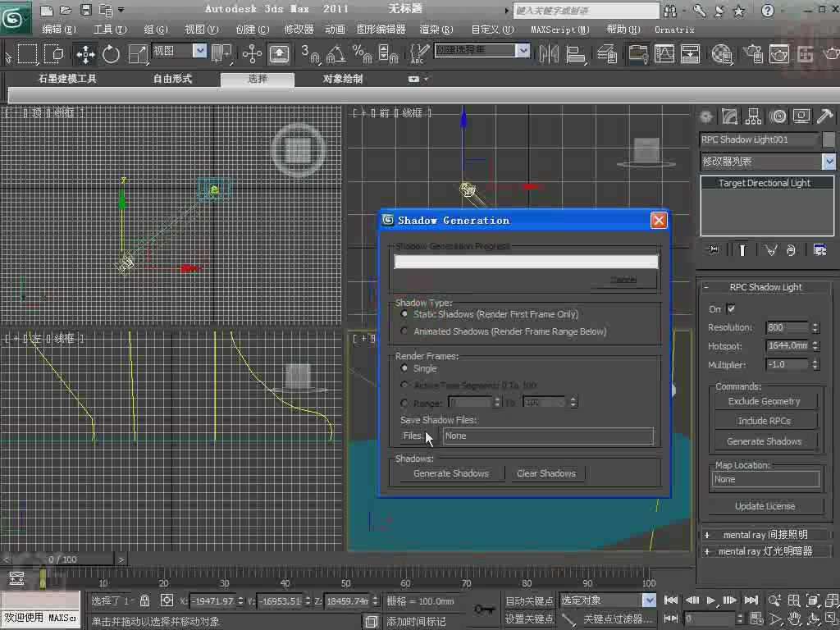Click the Save file icon in title bar

tap(85, 10)
